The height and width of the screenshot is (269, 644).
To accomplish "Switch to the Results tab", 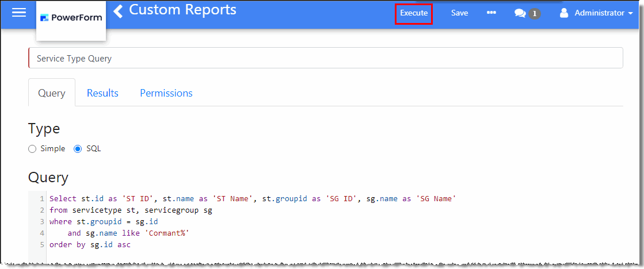I will pos(102,93).
